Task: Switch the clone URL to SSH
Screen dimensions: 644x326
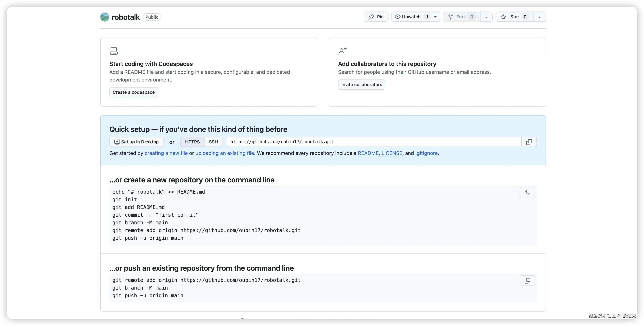Action: click(213, 142)
